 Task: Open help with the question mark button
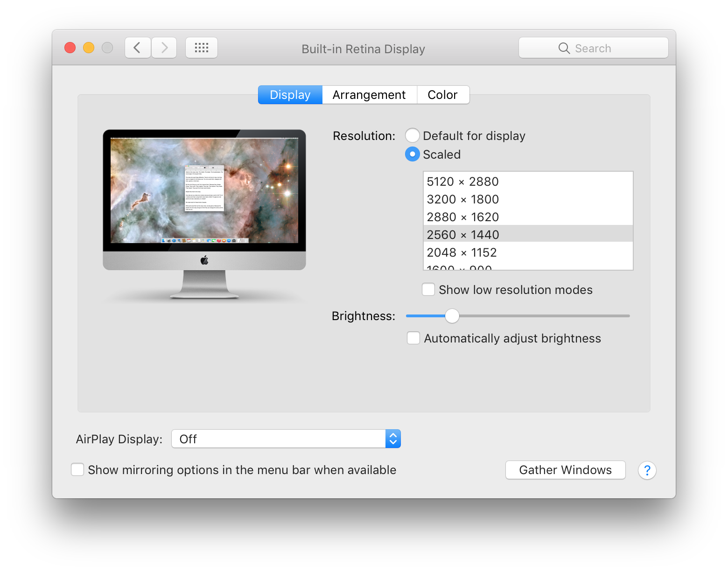coord(647,470)
